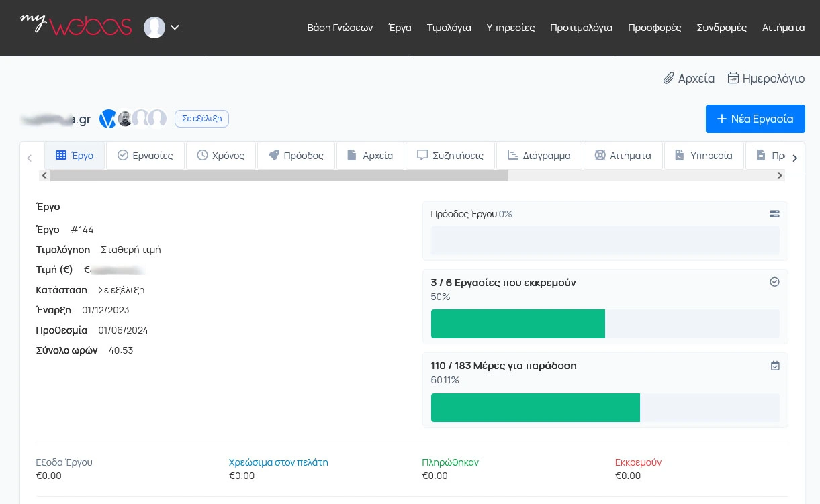Screen dimensions: 820x504
Task: Click the right chevron to reveal more tabs
Action: (x=795, y=157)
